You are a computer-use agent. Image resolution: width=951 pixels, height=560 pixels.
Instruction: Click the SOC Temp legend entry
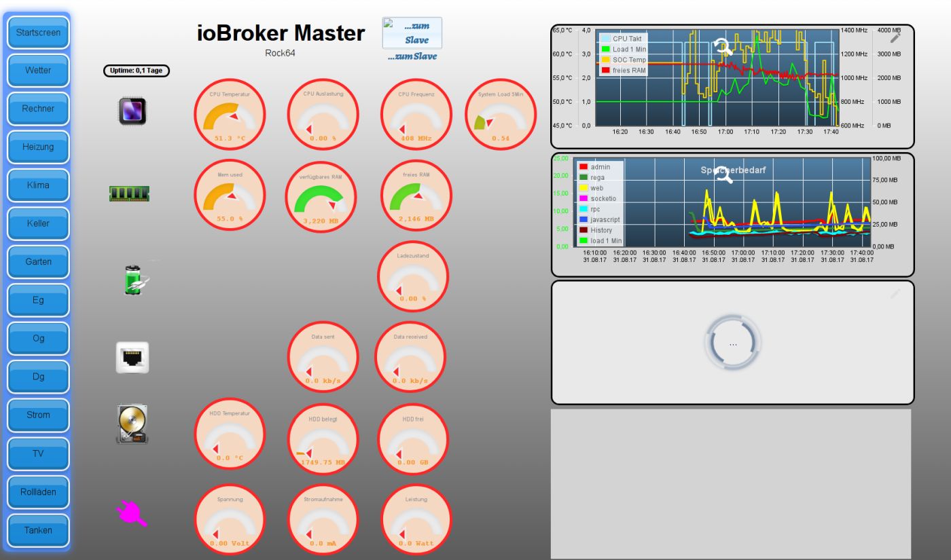624,60
